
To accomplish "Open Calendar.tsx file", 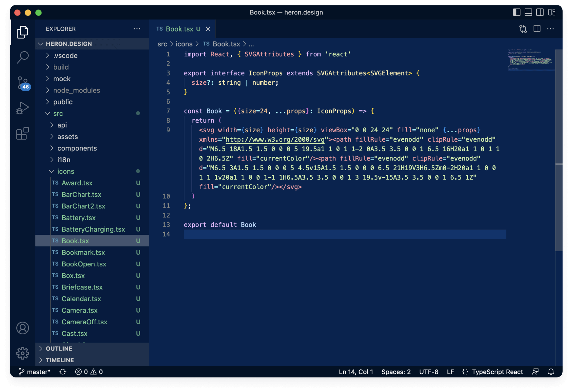I will [x=92, y=299].
